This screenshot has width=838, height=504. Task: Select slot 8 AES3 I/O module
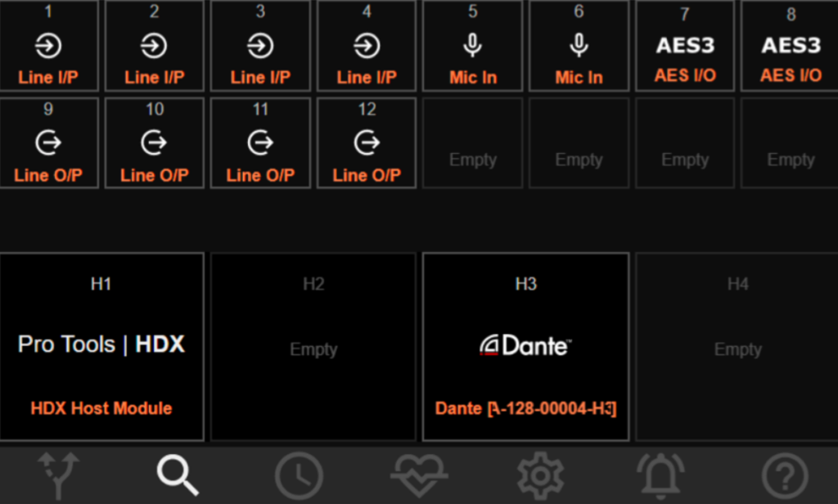[791, 46]
